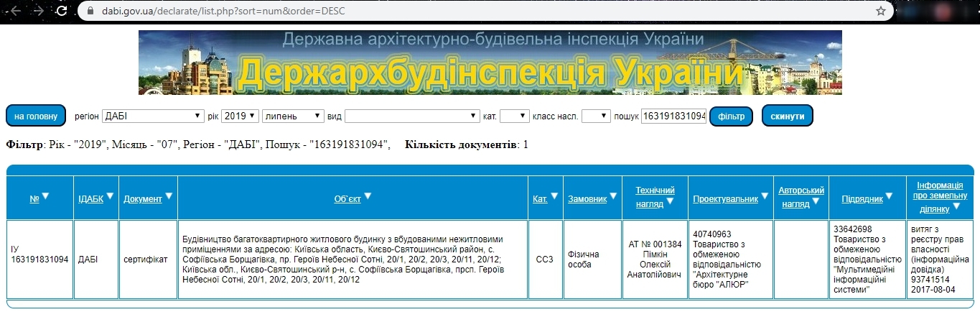Click the 'на головну' button
The image size is (980, 312).
click(x=36, y=116)
